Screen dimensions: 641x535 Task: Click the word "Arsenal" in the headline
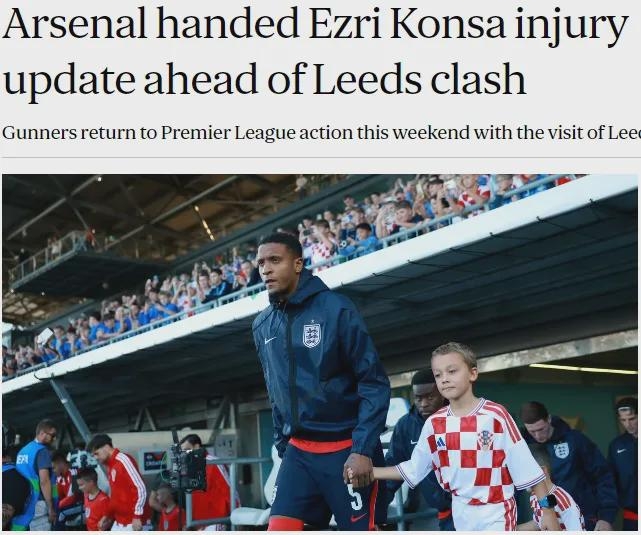tap(75, 25)
